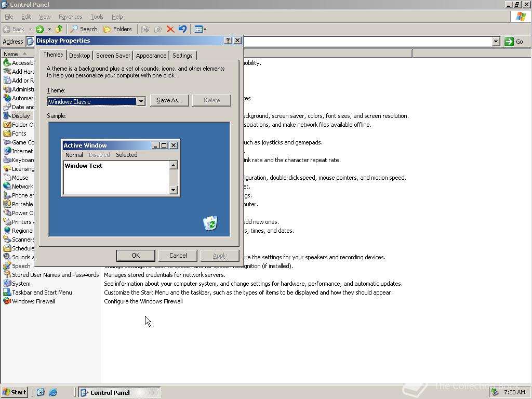Viewport: 532px width, 399px height.
Task: Open the Fonts folder icon
Action: (x=7, y=134)
